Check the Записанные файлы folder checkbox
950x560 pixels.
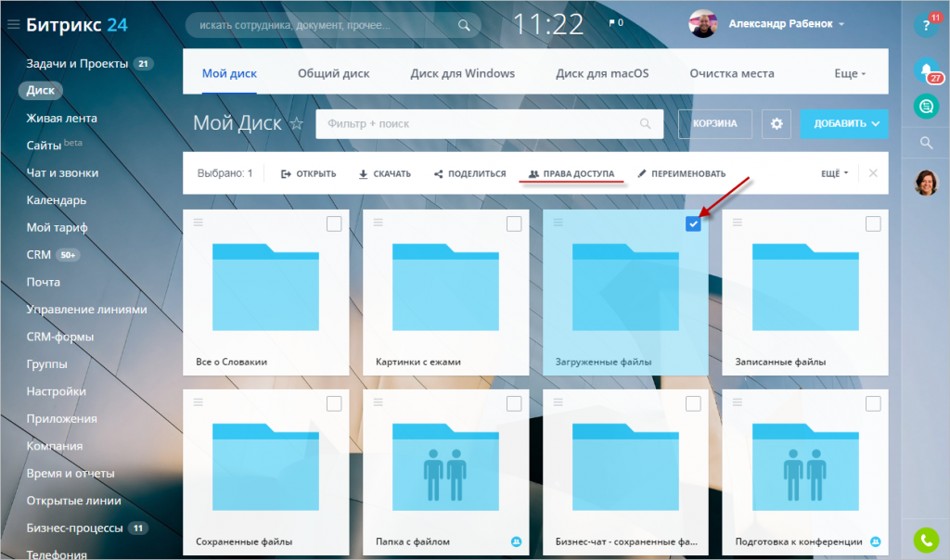[x=873, y=224]
